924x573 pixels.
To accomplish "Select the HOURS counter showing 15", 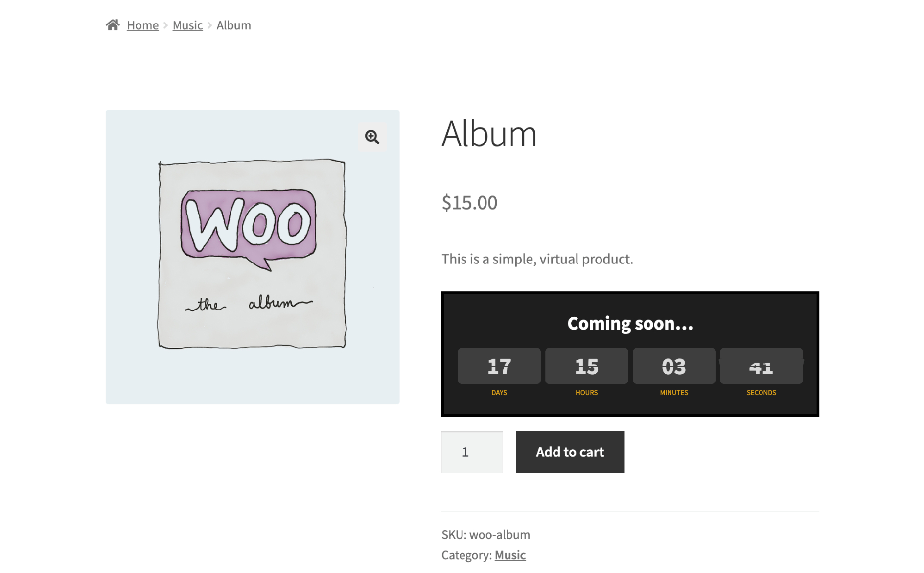I will pyautogui.click(x=586, y=365).
